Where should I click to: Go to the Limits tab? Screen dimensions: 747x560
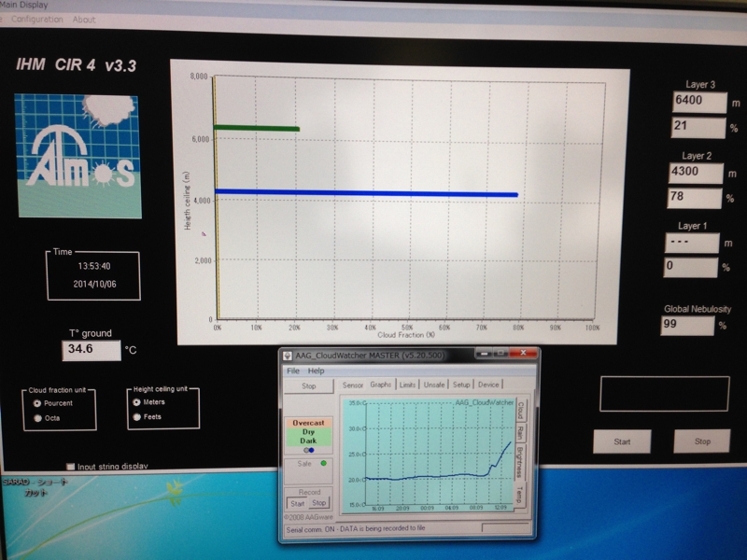(407, 385)
